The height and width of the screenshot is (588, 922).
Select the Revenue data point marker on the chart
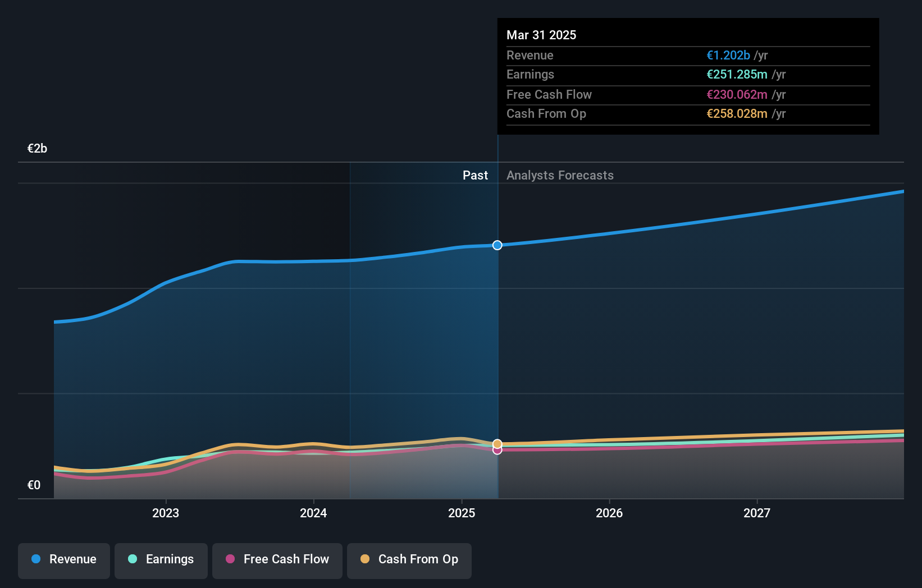[x=497, y=245]
